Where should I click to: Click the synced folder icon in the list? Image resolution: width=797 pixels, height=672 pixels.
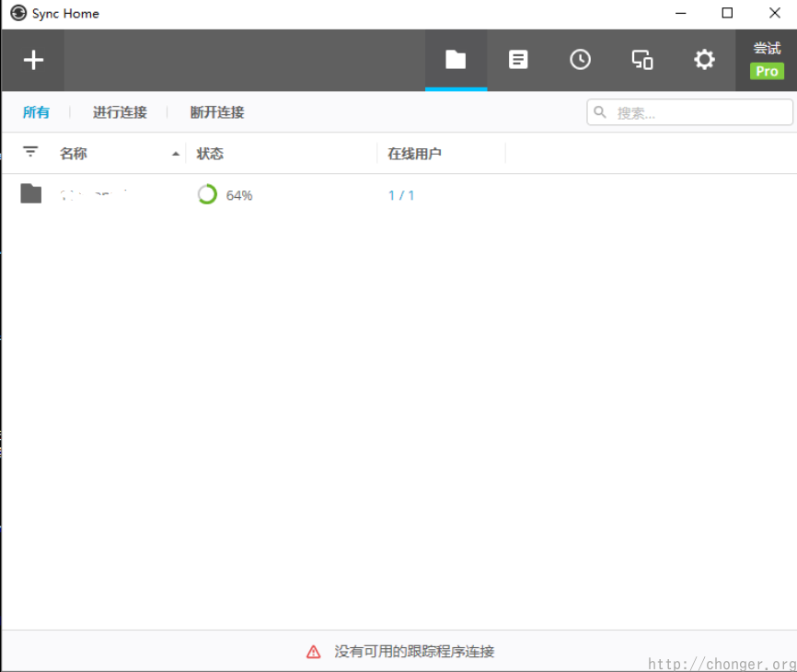[x=30, y=193]
